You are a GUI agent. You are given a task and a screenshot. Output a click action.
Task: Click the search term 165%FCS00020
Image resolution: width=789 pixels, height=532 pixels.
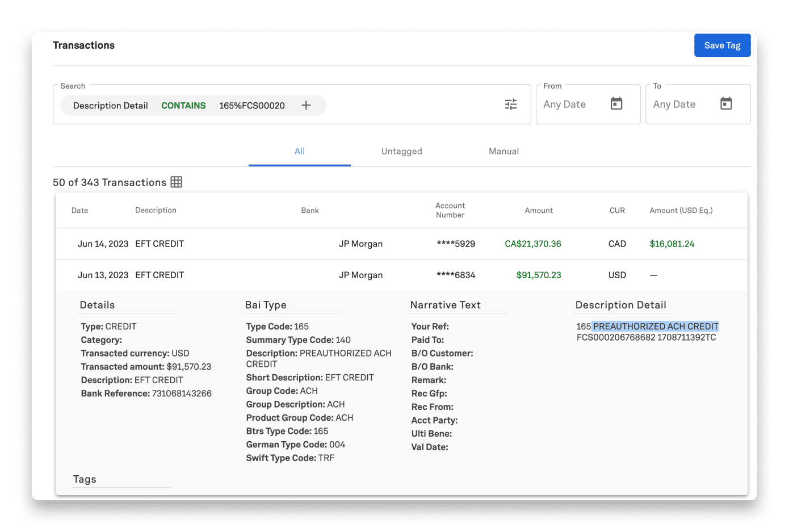tap(252, 105)
